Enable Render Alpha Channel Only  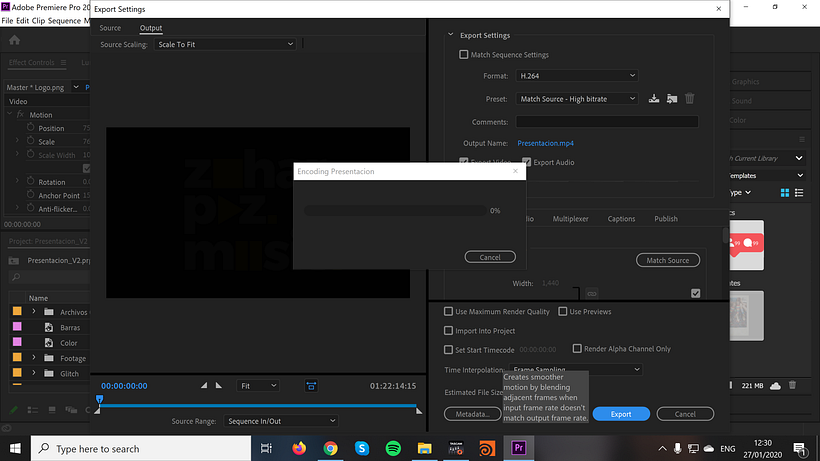point(577,348)
